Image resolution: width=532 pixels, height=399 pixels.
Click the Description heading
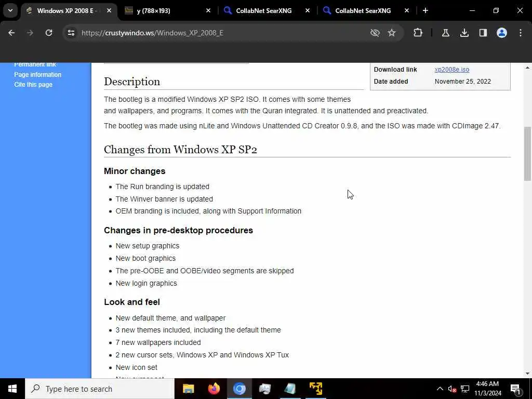click(132, 82)
